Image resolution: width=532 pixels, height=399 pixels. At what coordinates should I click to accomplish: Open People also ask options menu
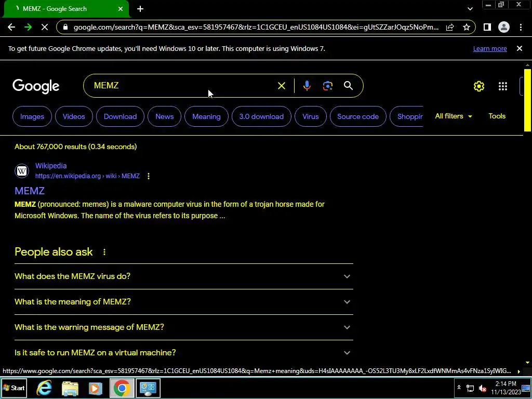point(104,252)
